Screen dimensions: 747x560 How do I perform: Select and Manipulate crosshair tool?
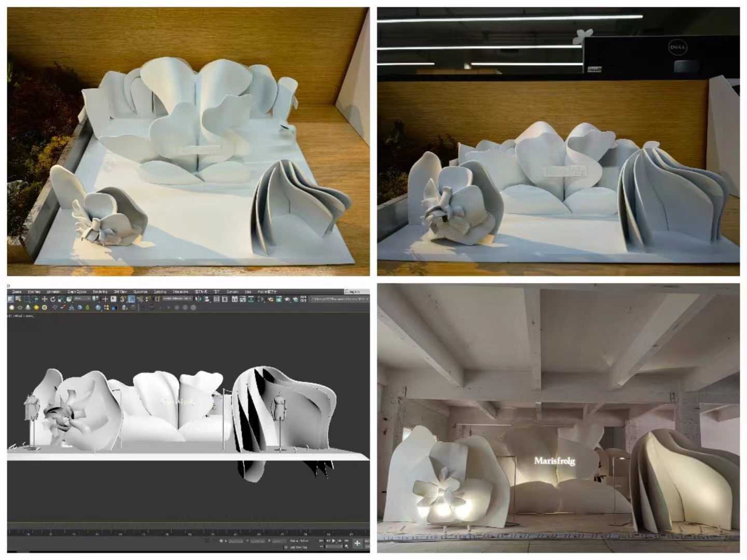pos(105,299)
